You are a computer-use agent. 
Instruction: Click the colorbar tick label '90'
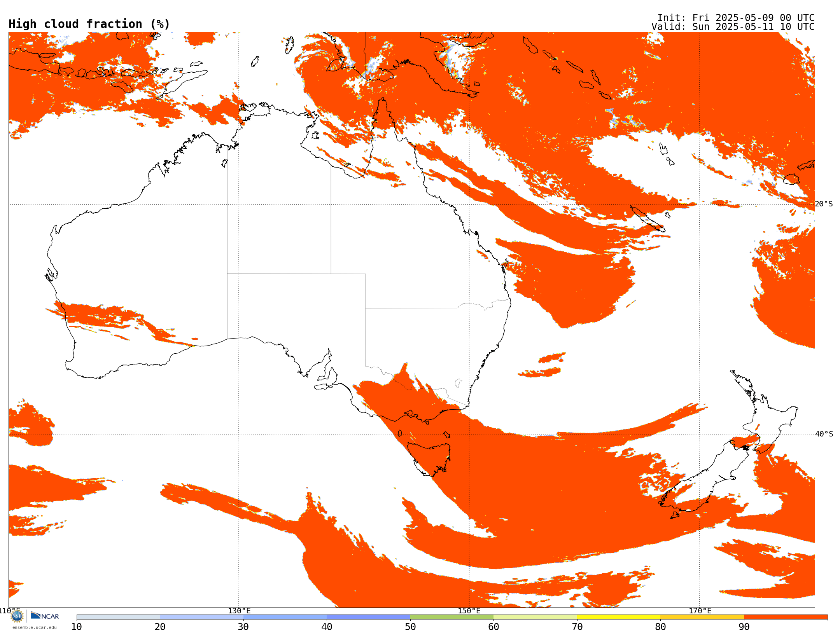744,627
